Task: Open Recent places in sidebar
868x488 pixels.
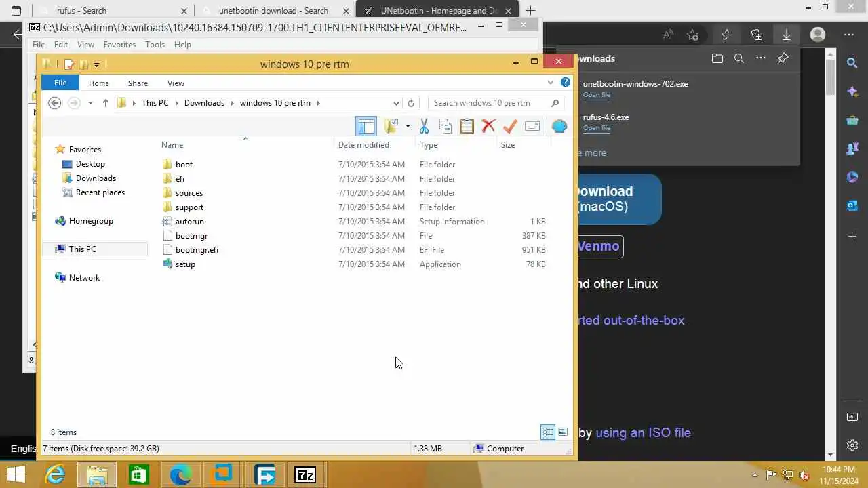Action: [100, 192]
